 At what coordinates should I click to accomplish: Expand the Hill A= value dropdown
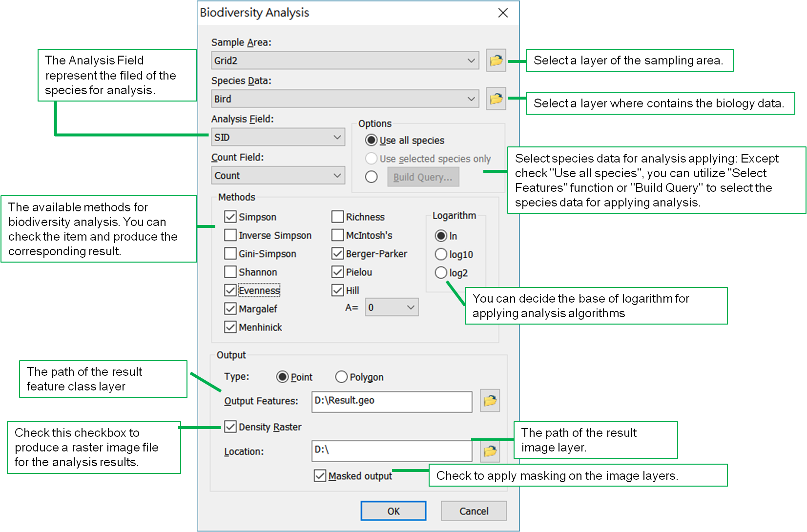(x=411, y=307)
